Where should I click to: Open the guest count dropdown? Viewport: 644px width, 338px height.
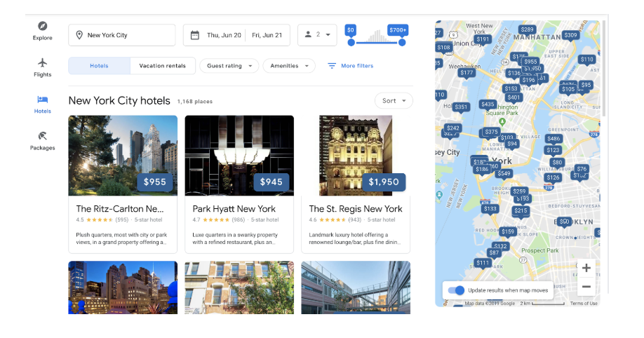[317, 35]
